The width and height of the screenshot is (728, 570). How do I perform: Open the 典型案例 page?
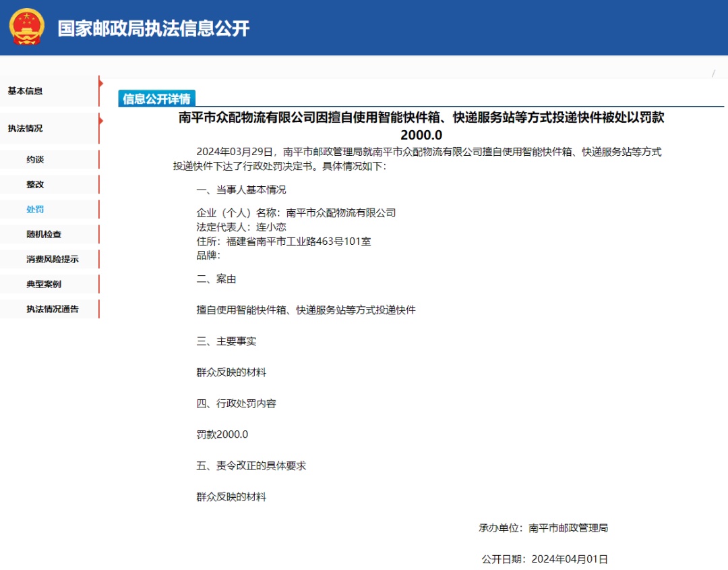44,284
